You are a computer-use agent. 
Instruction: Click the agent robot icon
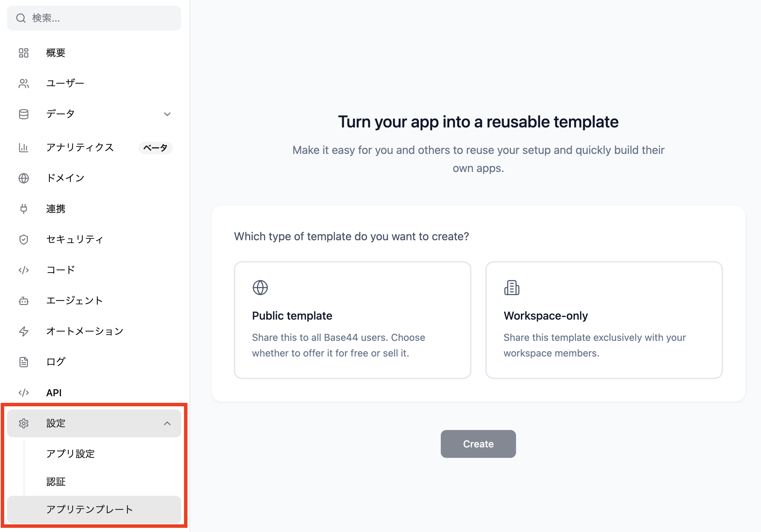[x=24, y=301]
